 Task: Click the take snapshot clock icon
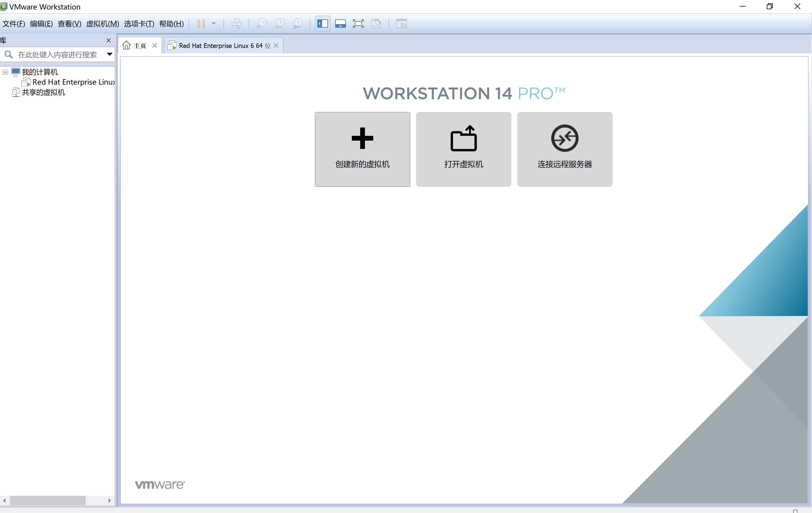coord(262,24)
